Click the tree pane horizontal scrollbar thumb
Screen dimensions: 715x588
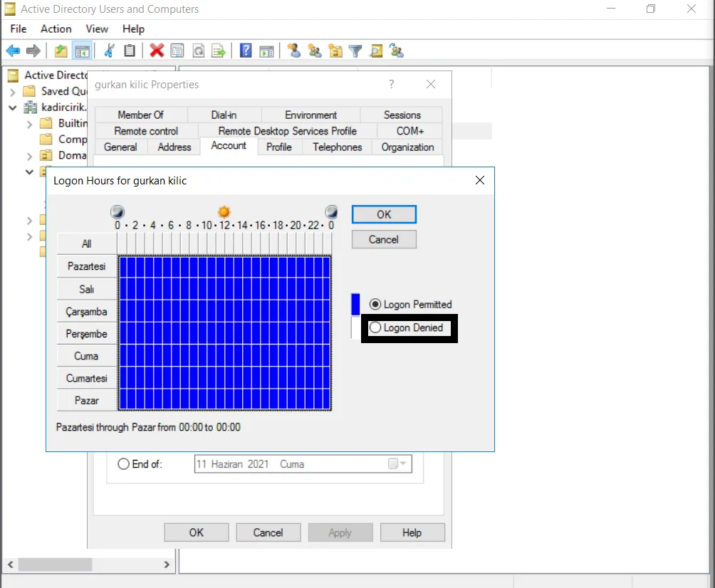coord(55,565)
